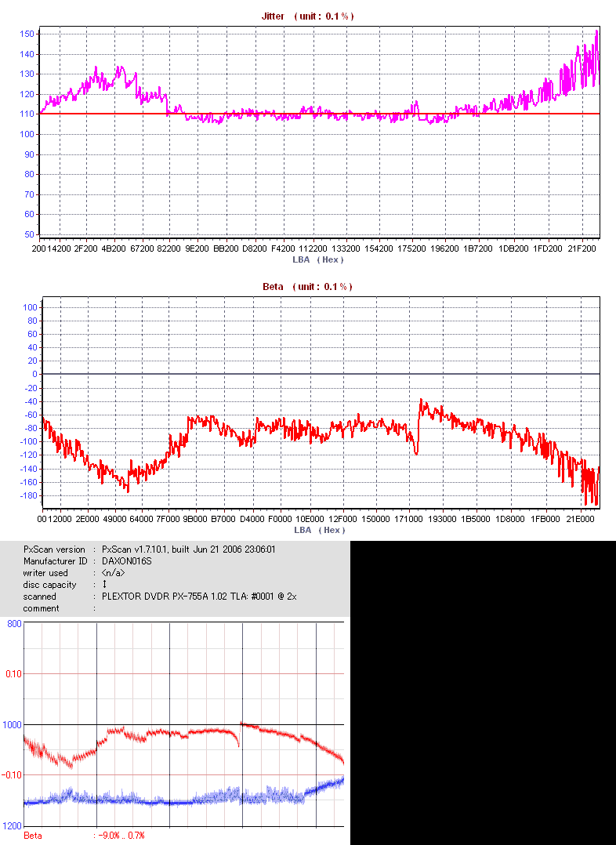Click the Beta (unit: 0.1 %) chart title
Screen dimensions: 616x845
[307, 287]
